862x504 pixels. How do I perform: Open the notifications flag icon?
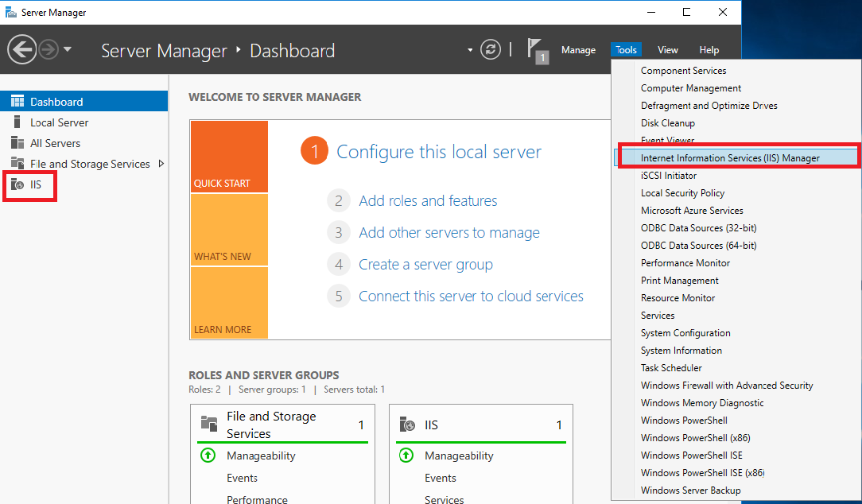click(x=535, y=48)
